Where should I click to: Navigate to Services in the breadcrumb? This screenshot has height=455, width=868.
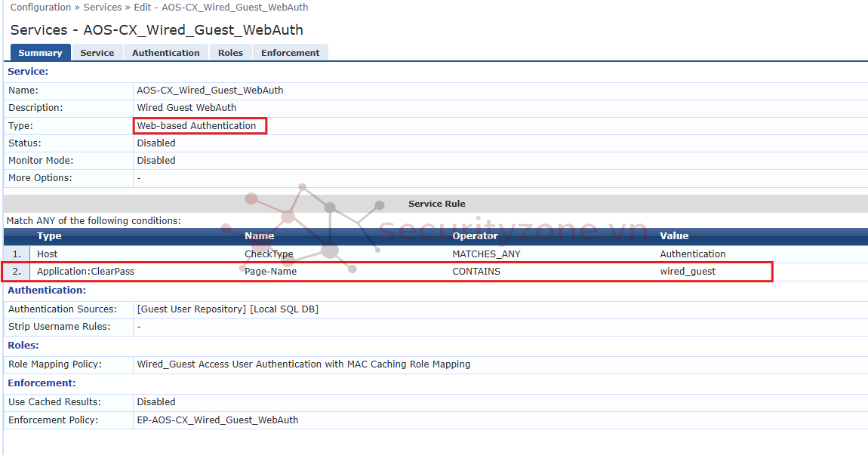pos(102,8)
